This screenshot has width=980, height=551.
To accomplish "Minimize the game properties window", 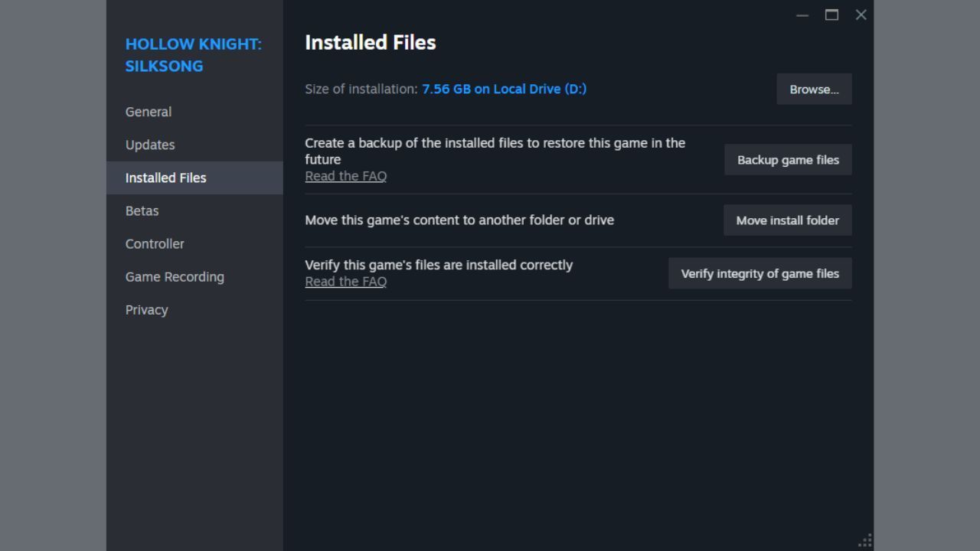I will point(802,15).
